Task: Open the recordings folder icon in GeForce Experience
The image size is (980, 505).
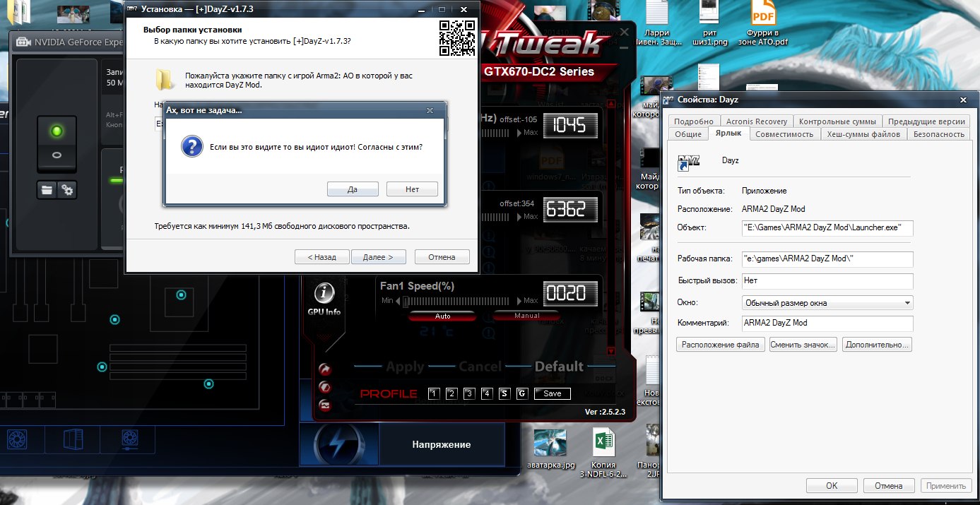Action: pos(47,189)
